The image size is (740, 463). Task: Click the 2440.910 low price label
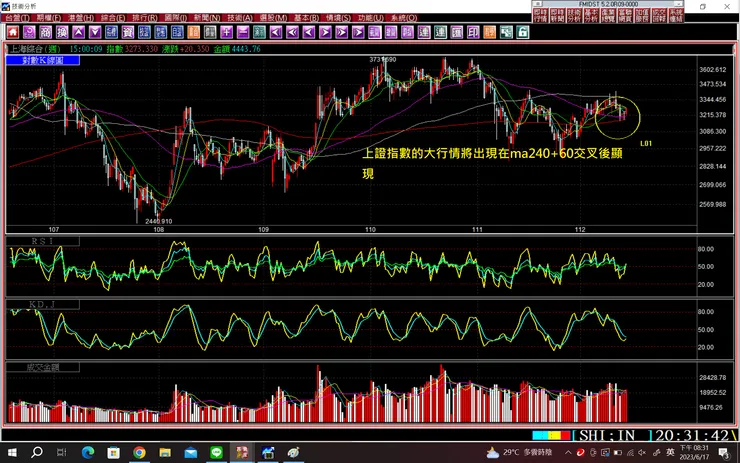(159, 221)
